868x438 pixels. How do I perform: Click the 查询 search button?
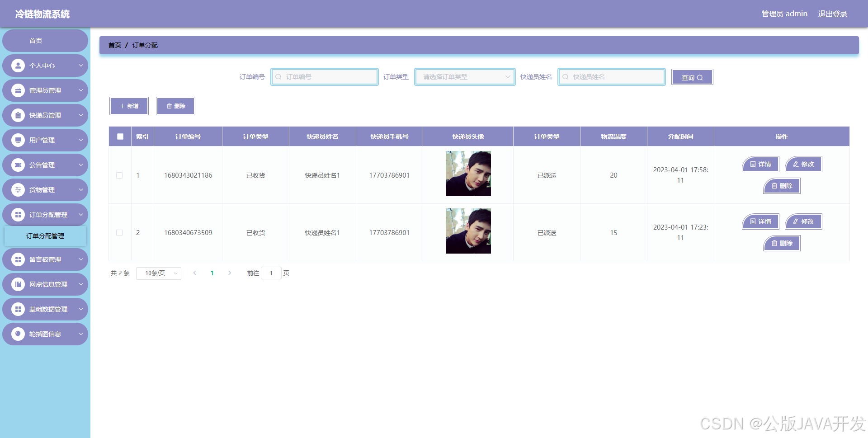click(692, 77)
